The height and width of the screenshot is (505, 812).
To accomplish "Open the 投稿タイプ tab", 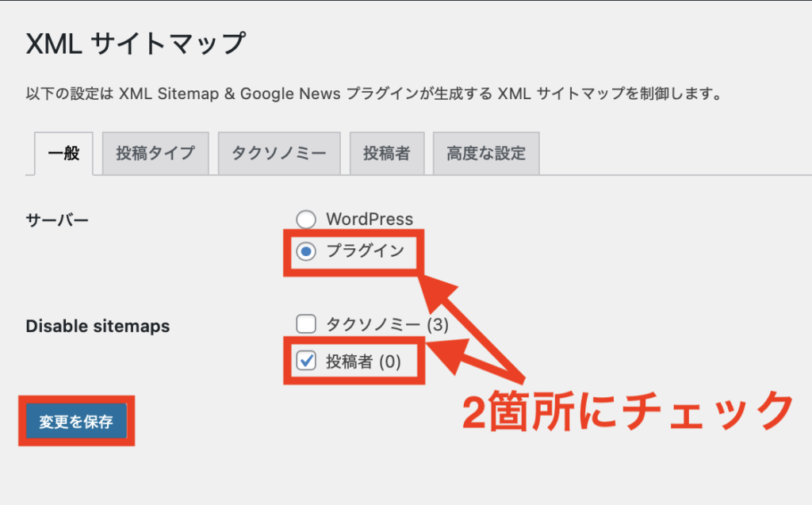I will pyautogui.click(x=155, y=153).
